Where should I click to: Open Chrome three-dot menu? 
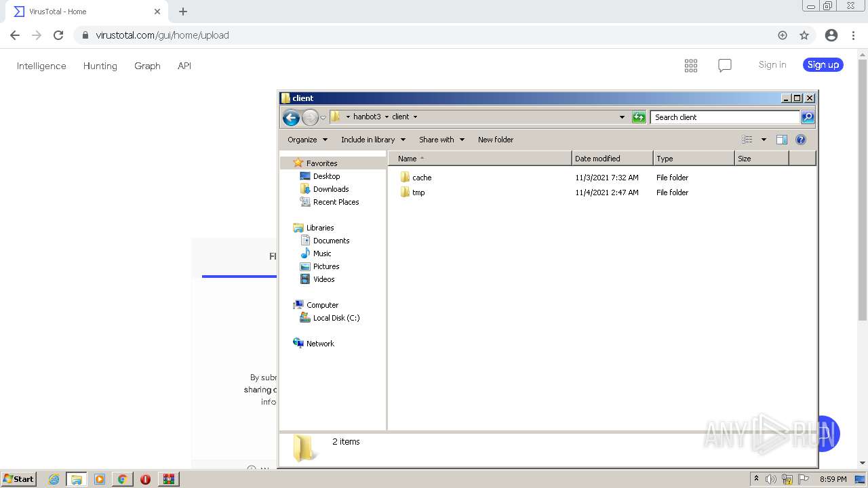pyautogui.click(x=853, y=35)
